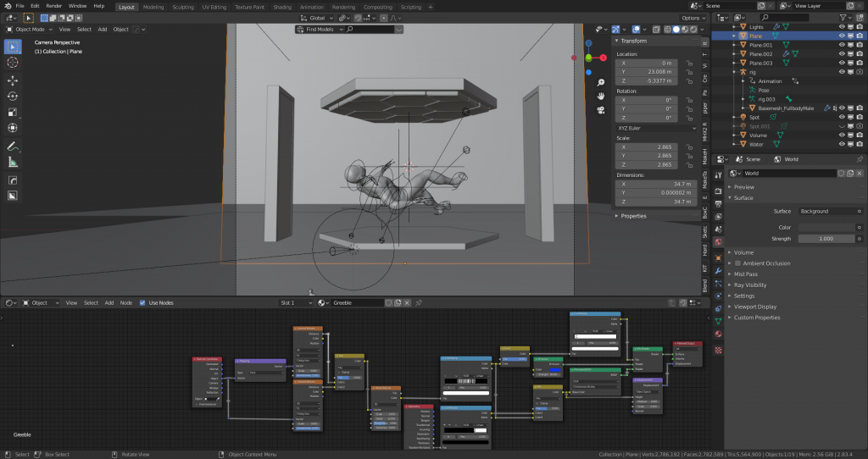Open the Render menu
This screenshot has height=459, width=868.
tap(53, 6)
